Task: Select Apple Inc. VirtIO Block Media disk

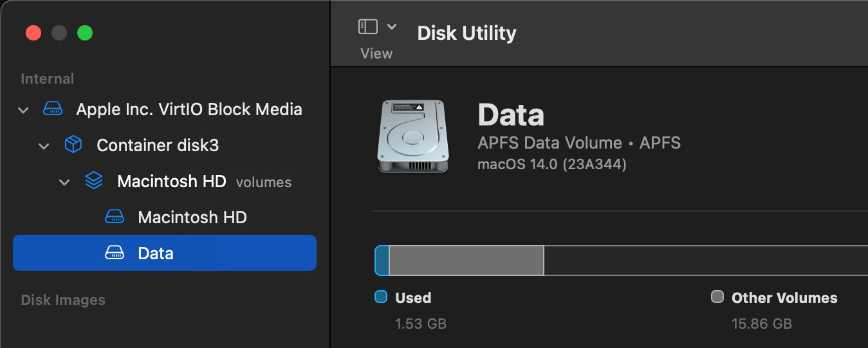Action: click(x=189, y=109)
